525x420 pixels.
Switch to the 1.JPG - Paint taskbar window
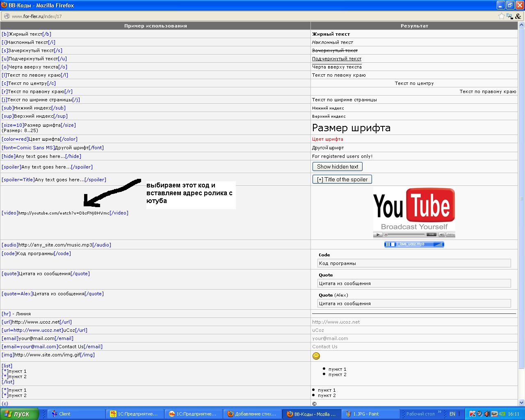click(x=371, y=414)
